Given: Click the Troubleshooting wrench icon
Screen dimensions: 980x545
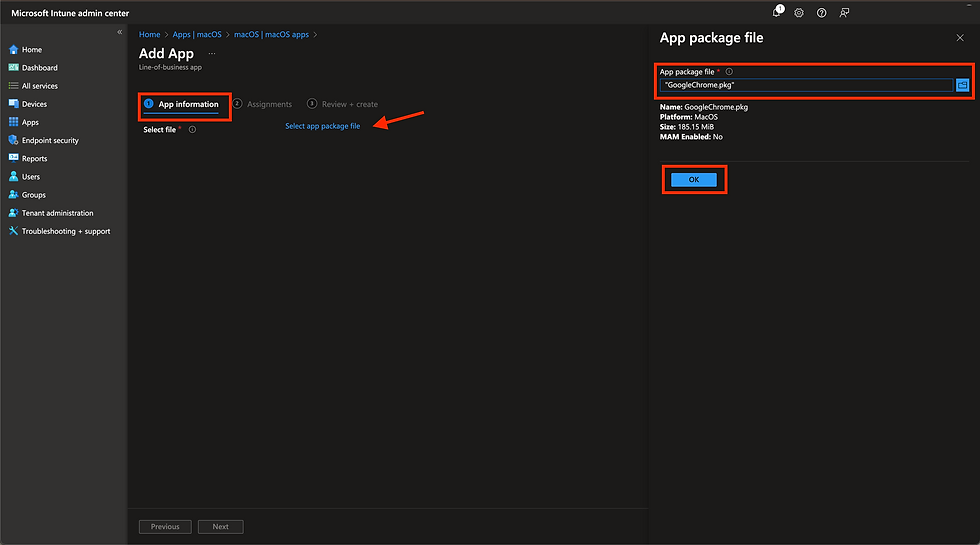Looking at the screenshot, I should click(13, 231).
